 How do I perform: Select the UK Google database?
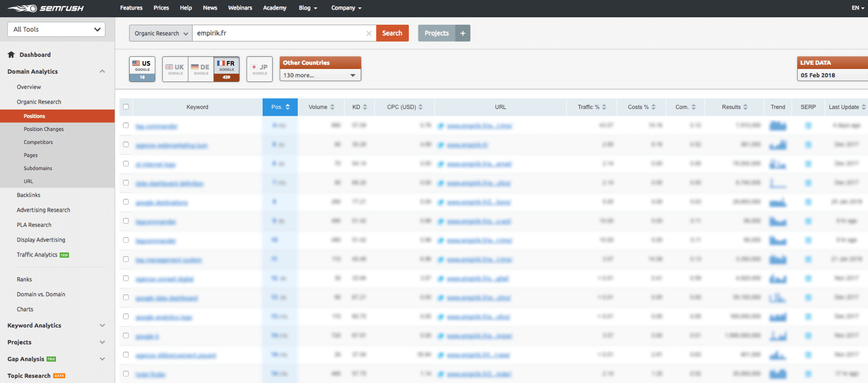tap(175, 69)
